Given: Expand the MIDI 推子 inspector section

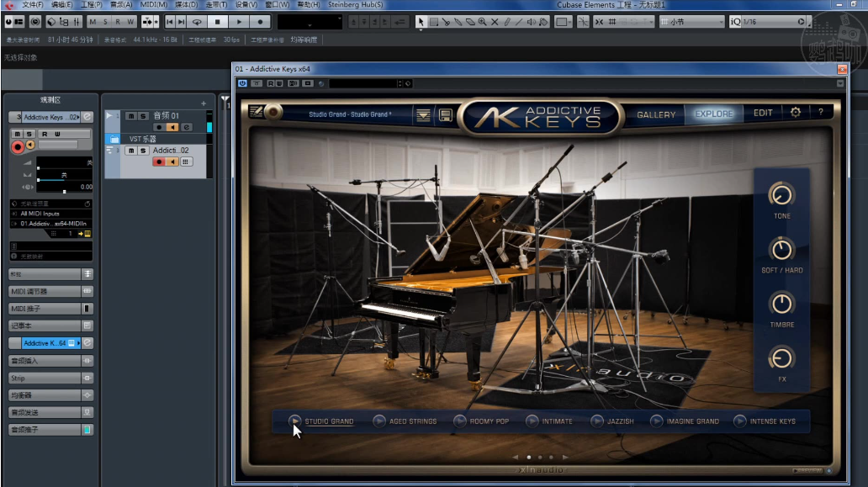Looking at the screenshot, I should [50, 308].
